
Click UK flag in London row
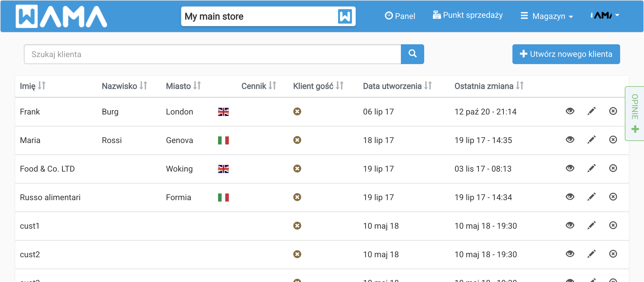click(223, 112)
